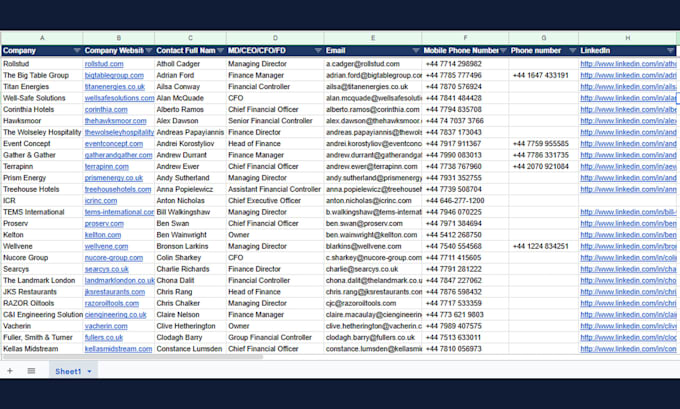The image size is (680, 409).
Task: Open wellvene.com website link
Action: coord(106,246)
